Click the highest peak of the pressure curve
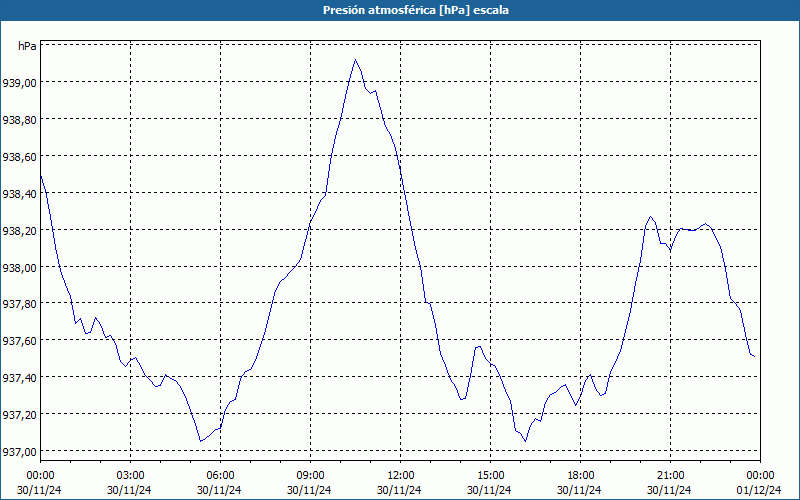Viewport: 800px width, 500px height. click(355, 60)
